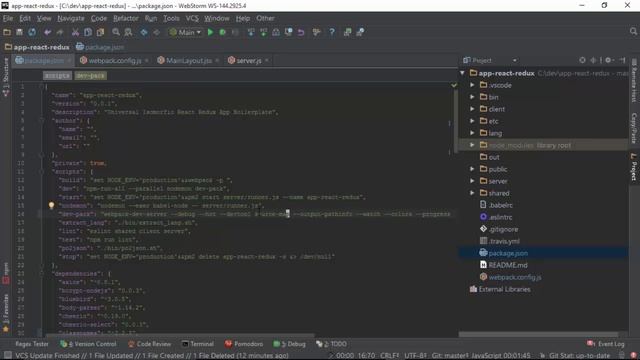
Task: Open Version Control tool window
Action: (x=89, y=344)
